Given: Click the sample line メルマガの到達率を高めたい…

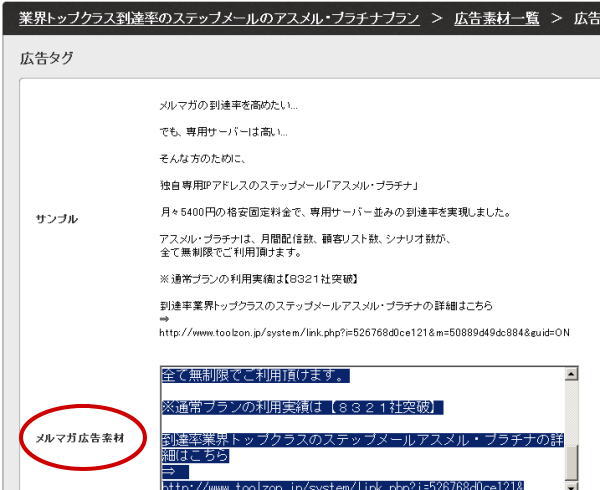Looking at the screenshot, I should coord(228,105).
